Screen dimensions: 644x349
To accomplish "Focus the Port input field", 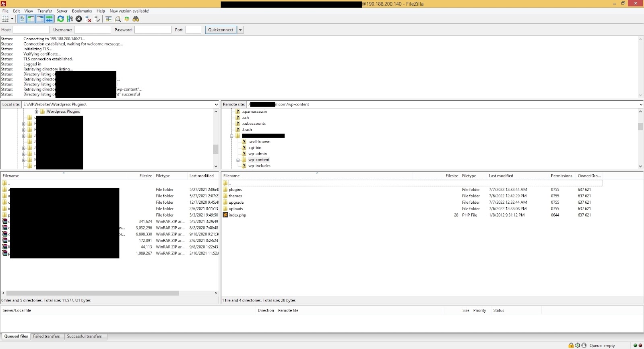I will coord(193,30).
